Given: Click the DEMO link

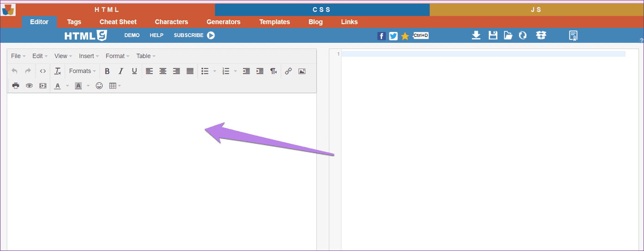Looking at the screenshot, I should (132, 35).
